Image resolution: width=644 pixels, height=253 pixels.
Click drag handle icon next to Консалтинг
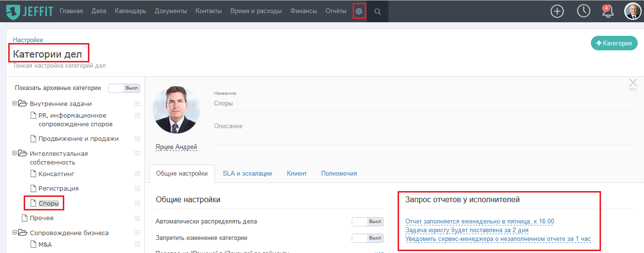[x=137, y=174]
